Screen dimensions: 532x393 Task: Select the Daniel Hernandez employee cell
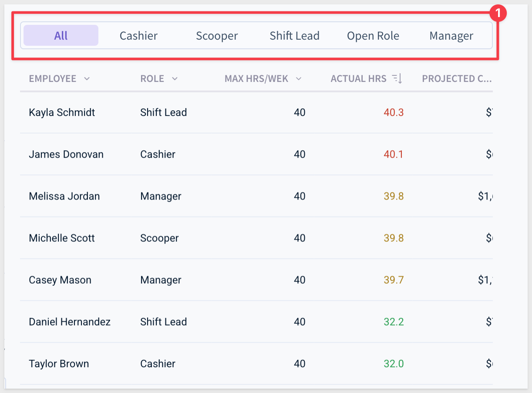coord(70,322)
